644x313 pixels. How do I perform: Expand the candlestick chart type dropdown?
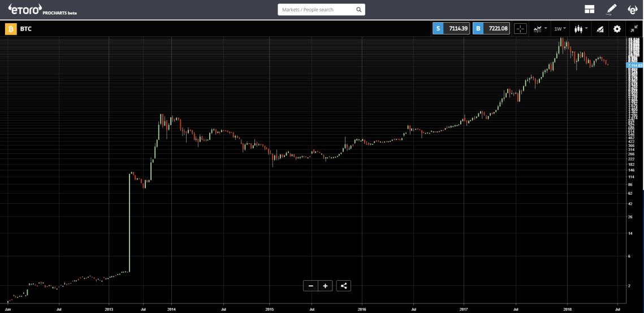coord(581,29)
